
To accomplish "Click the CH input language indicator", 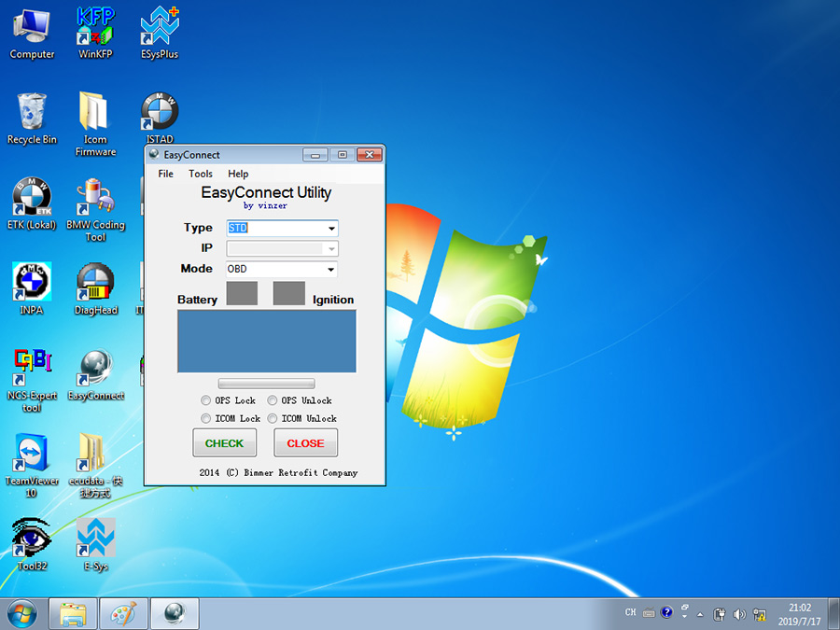I will (x=631, y=612).
